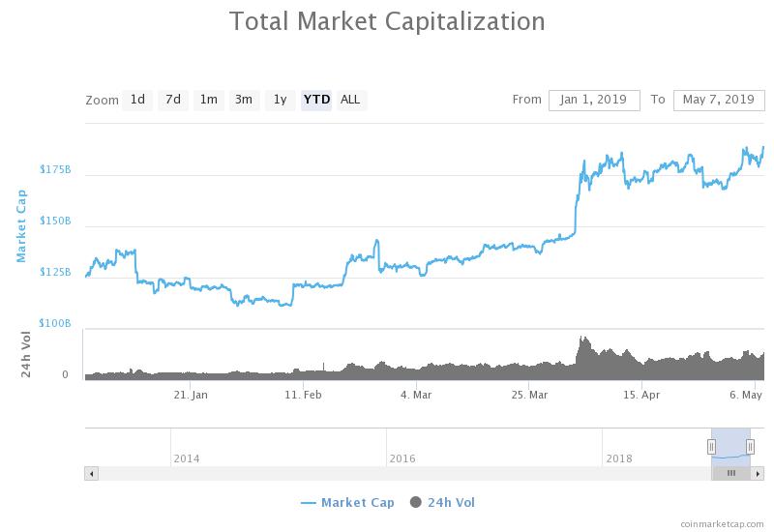The width and height of the screenshot is (774, 532).
Task: Click the navigator's left range handle
Action: click(711, 447)
